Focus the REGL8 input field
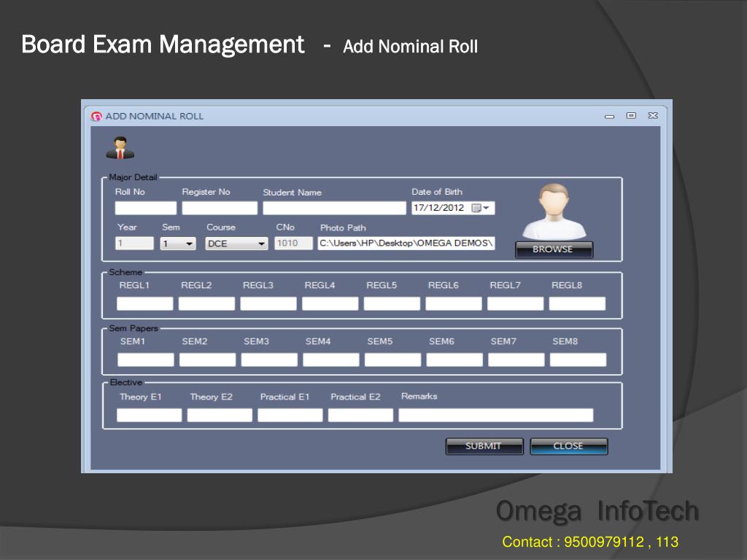 tap(578, 304)
